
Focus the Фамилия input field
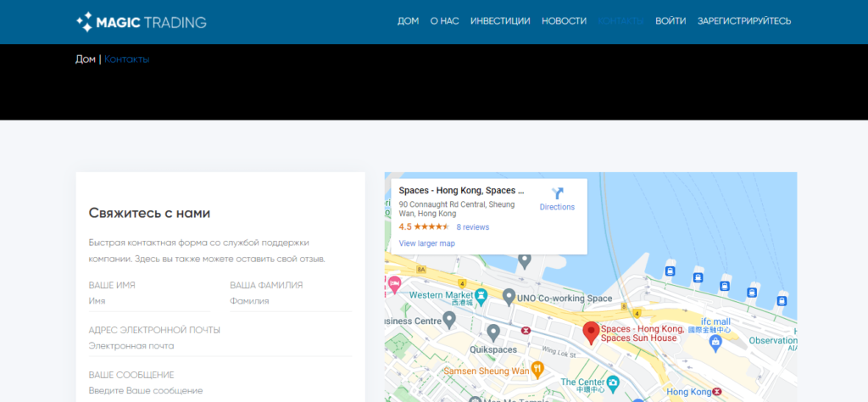tap(291, 302)
